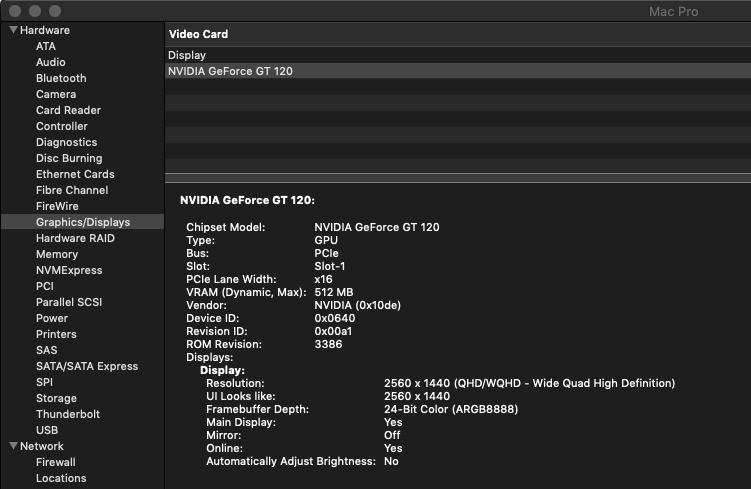The image size is (751, 489).
Task: Click the Mac Pro window title
Action: point(673,11)
